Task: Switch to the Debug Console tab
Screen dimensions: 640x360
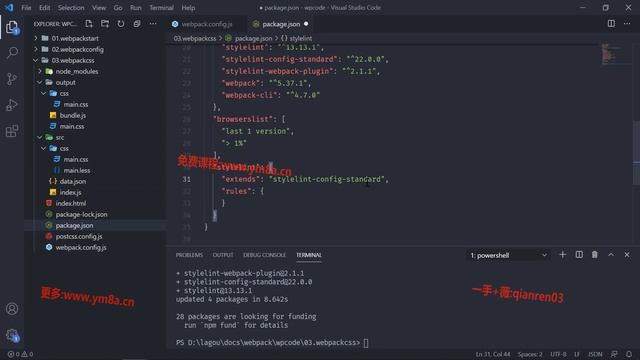Action: 264,255
